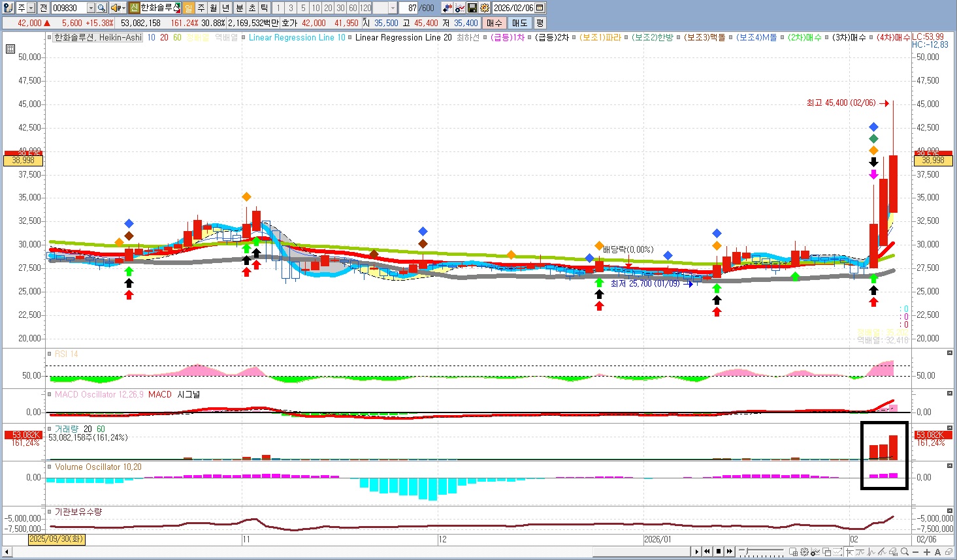Switch chart to minute 분 period

point(239,8)
